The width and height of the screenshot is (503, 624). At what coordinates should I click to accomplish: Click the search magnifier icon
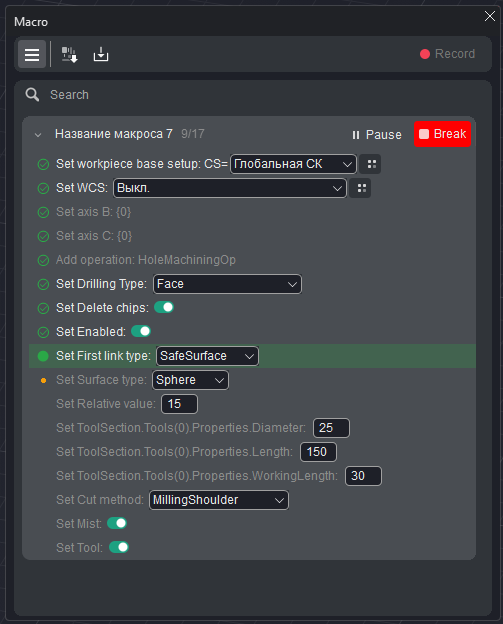coord(32,95)
